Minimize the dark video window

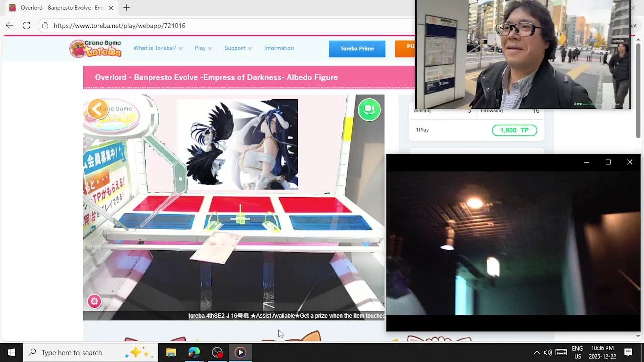click(586, 162)
